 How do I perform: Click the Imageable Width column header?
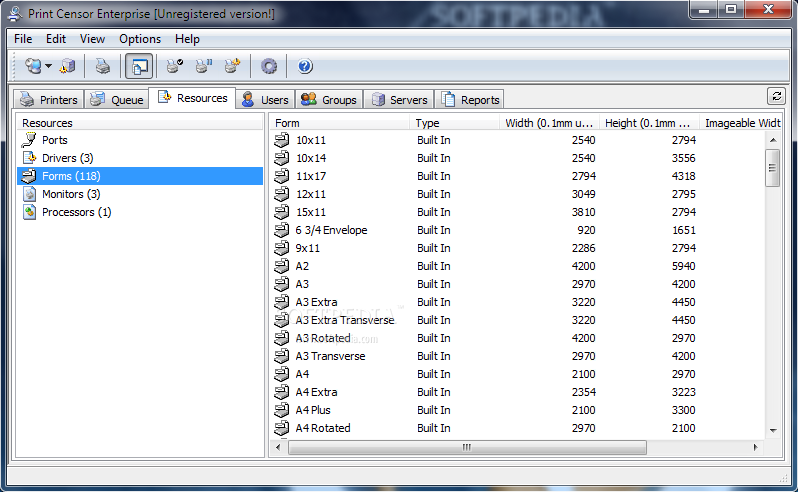740,123
